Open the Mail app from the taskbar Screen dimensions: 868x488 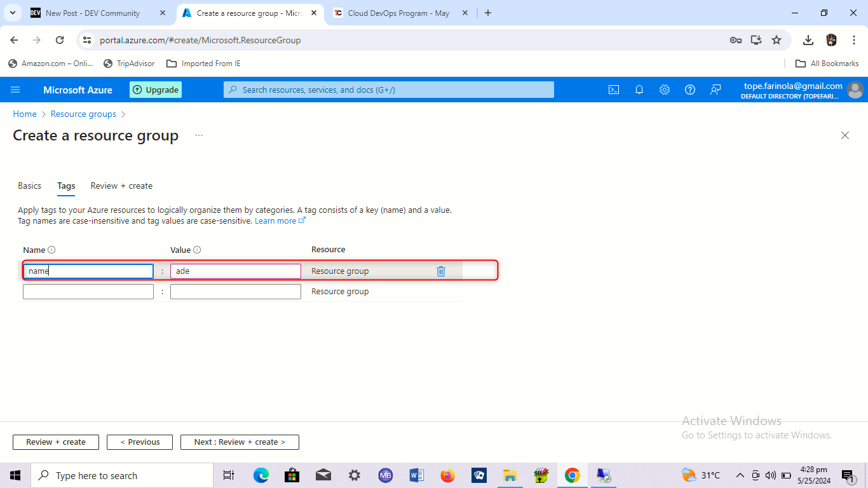coord(323,475)
